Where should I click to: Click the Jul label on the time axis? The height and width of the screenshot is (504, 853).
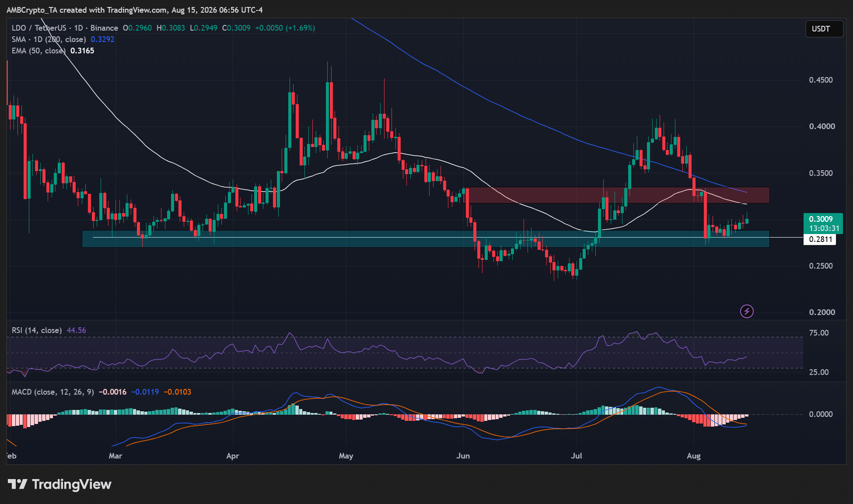(x=577, y=456)
